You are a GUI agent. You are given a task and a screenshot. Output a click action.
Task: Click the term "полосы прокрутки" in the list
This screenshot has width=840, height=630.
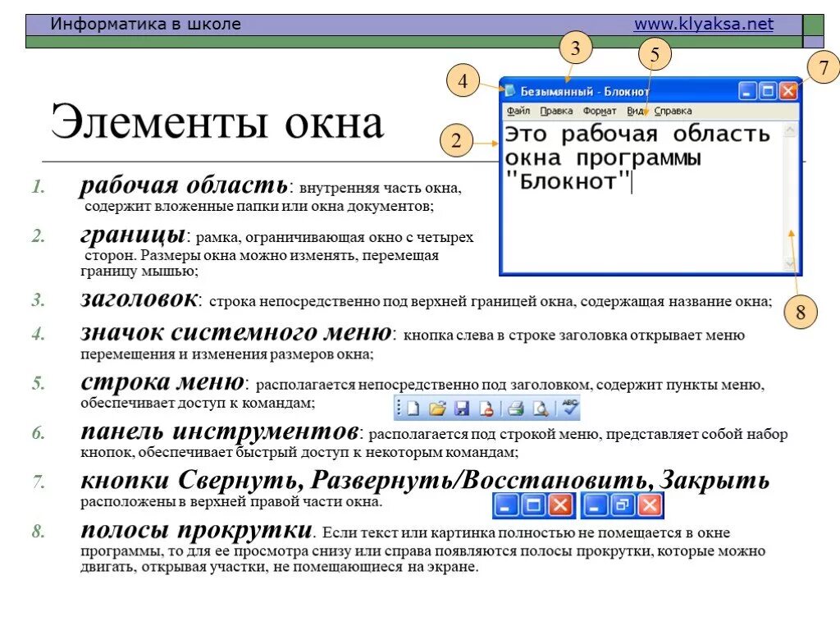[196, 530]
